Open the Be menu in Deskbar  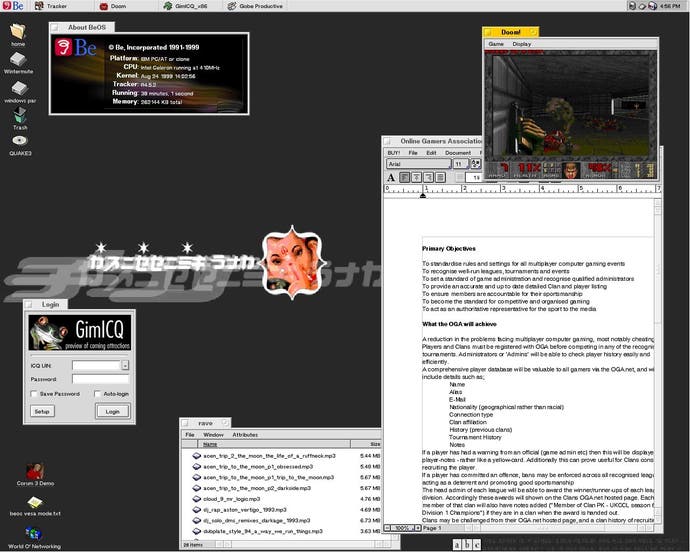[x=13, y=6]
